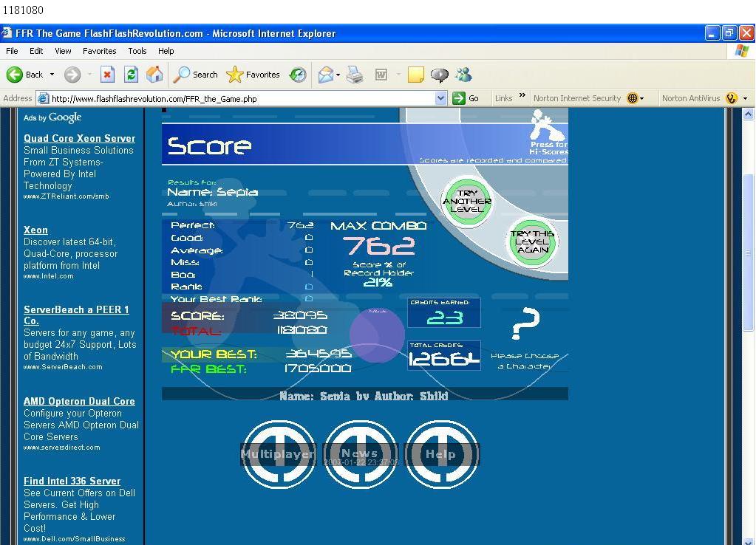Go to the Home page icon
The image size is (756, 545).
pyautogui.click(x=154, y=74)
